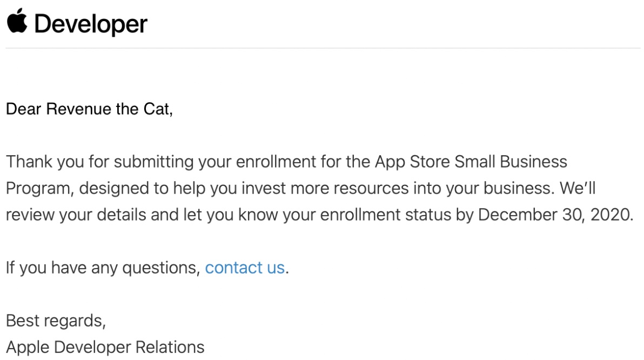The width and height of the screenshot is (644, 360).
Task: Click the words enrollment status
Action: [x=385, y=215]
